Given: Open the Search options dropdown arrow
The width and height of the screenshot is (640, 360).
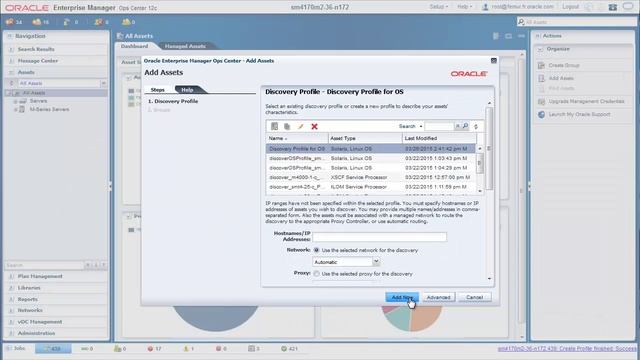Looking at the screenshot, I should (421, 127).
